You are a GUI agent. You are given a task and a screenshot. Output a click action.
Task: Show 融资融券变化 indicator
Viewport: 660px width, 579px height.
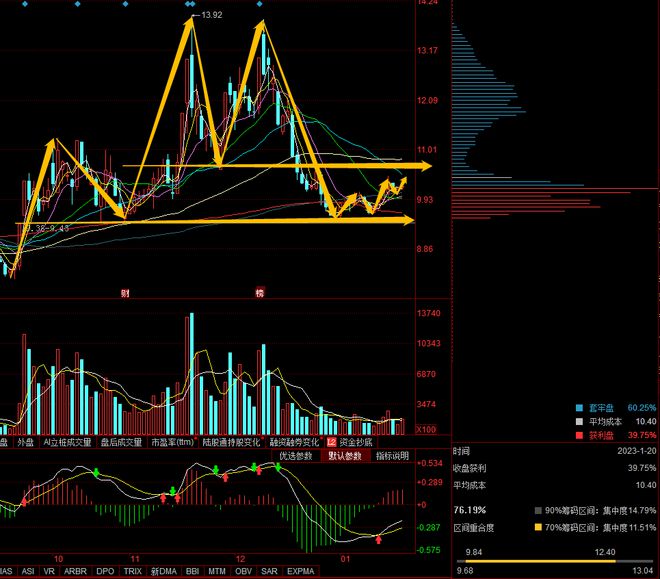click(294, 442)
